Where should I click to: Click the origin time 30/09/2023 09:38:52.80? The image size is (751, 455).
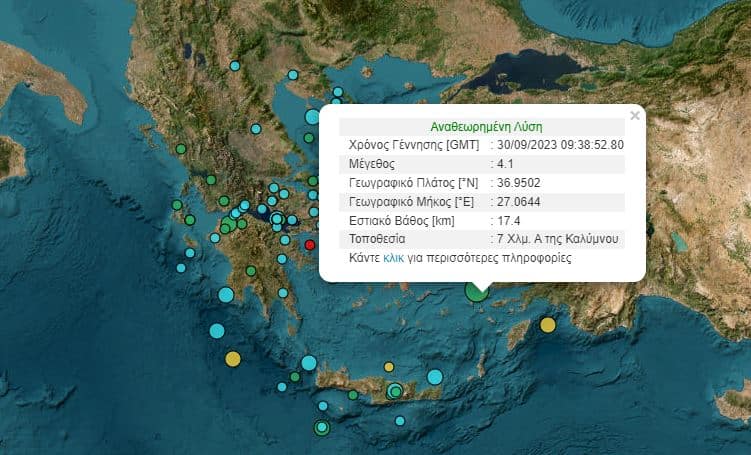(x=560, y=145)
